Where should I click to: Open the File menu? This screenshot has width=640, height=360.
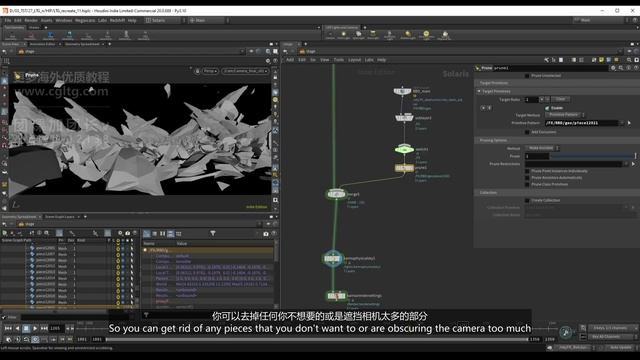8,20
